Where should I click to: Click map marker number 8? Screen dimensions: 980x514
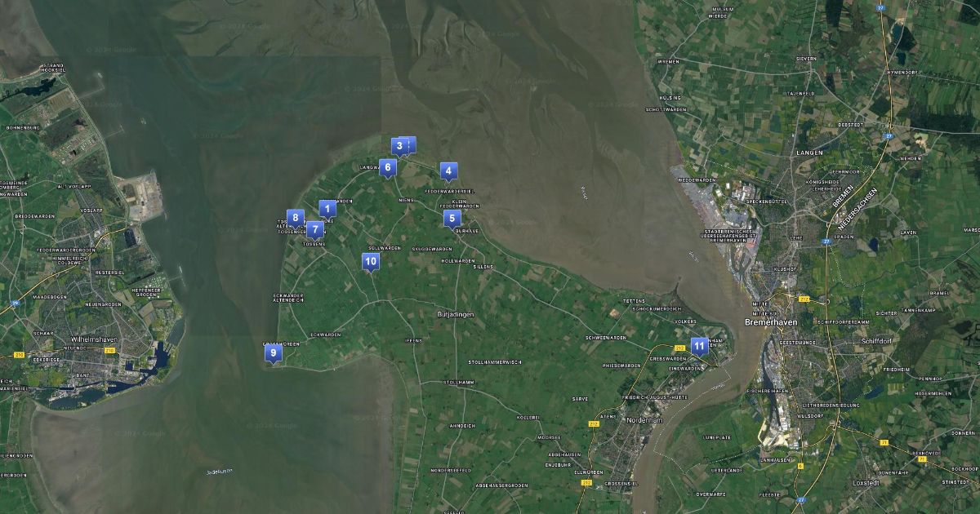[x=295, y=219]
